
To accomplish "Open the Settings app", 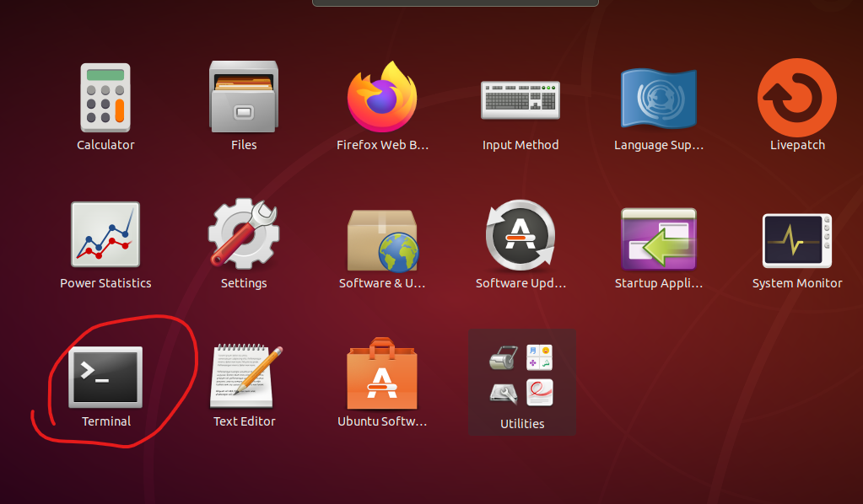I will [243, 234].
